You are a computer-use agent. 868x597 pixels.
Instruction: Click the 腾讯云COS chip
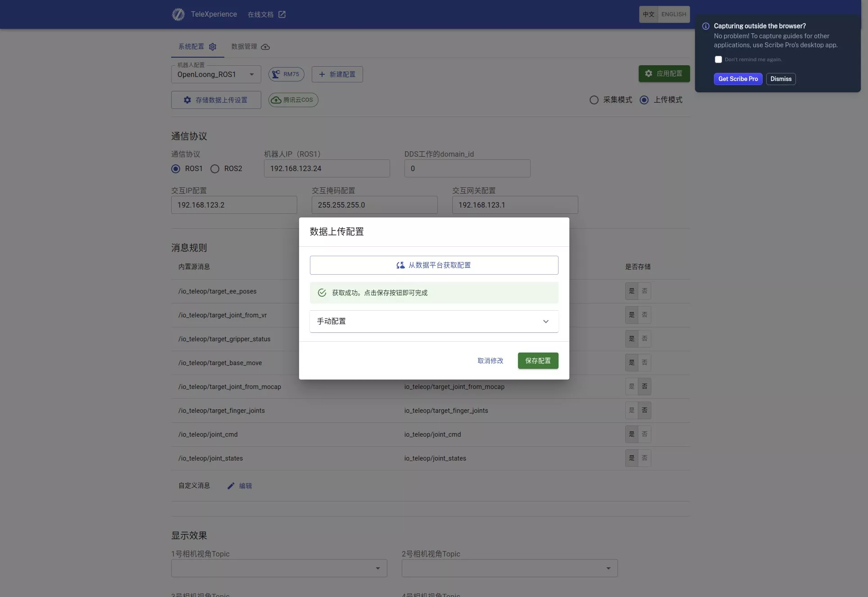click(293, 100)
